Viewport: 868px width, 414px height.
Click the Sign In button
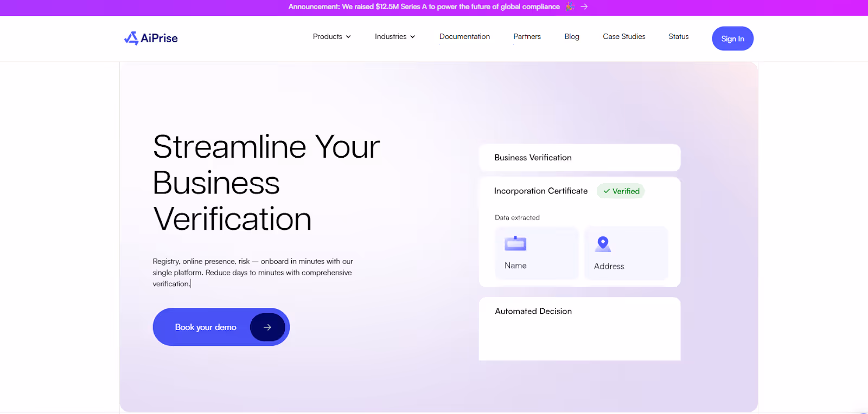pyautogui.click(x=733, y=38)
